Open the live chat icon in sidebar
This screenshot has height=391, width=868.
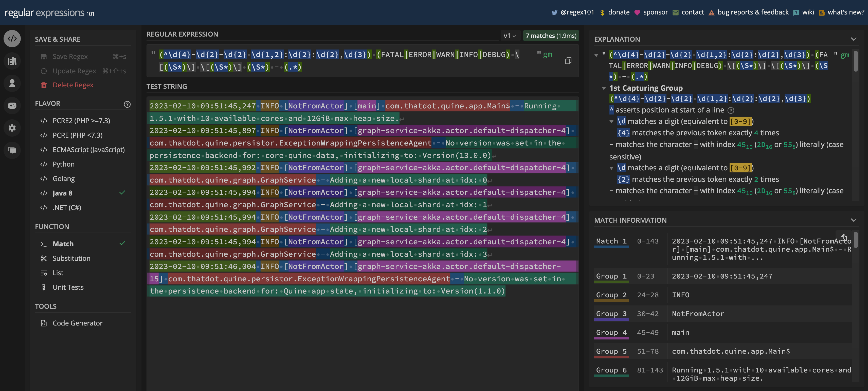coord(12,150)
